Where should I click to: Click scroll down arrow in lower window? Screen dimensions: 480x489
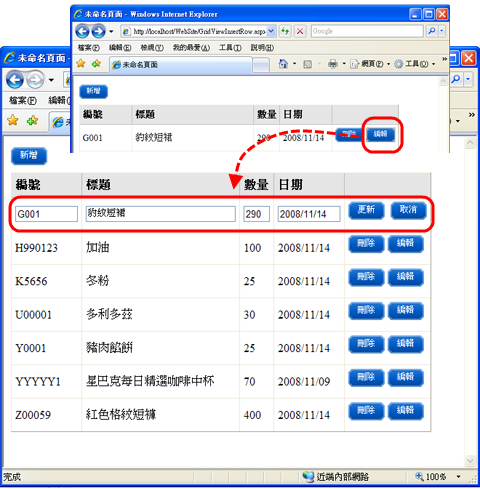[470, 461]
